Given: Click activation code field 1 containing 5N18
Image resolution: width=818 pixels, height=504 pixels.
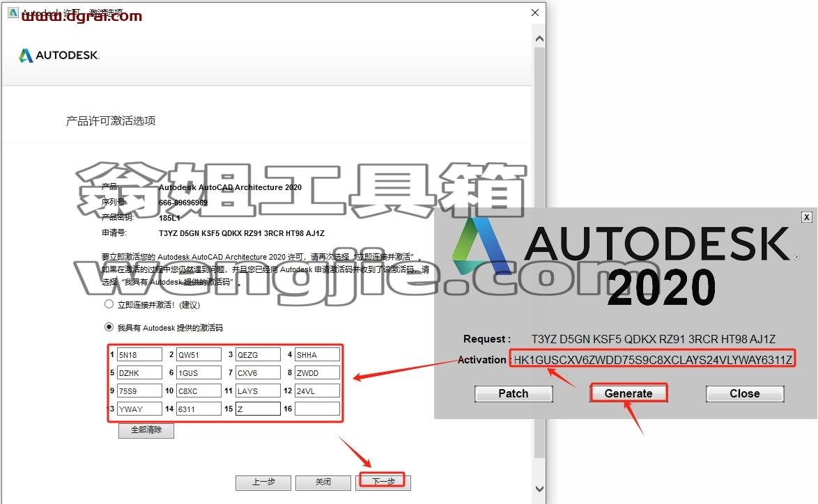Looking at the screenshot, I should click(139, 355).
